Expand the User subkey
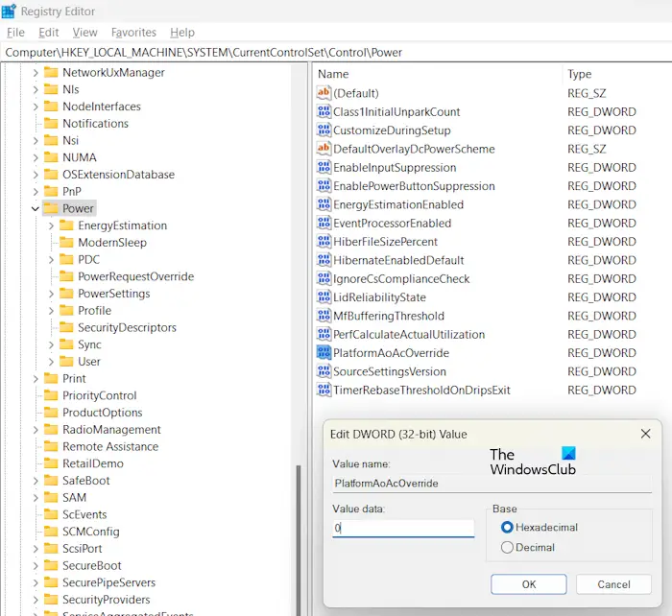 click(x=51, y=362)
